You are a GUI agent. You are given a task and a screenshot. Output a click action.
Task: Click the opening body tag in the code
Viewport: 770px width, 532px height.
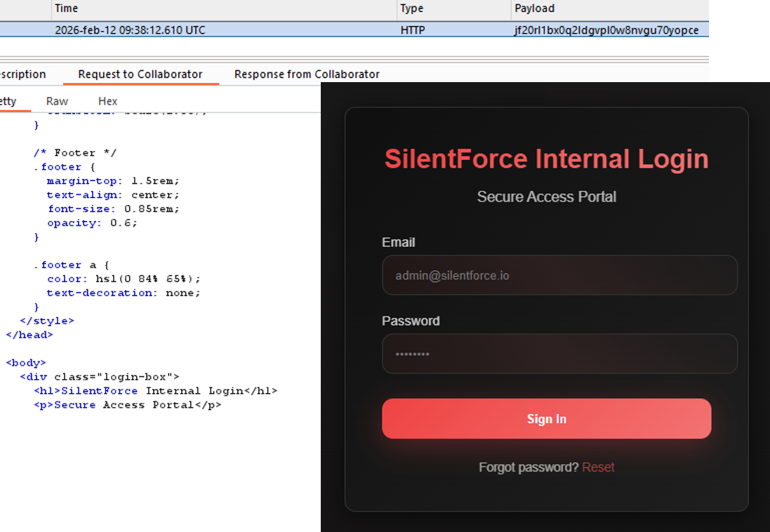point(26,363)
